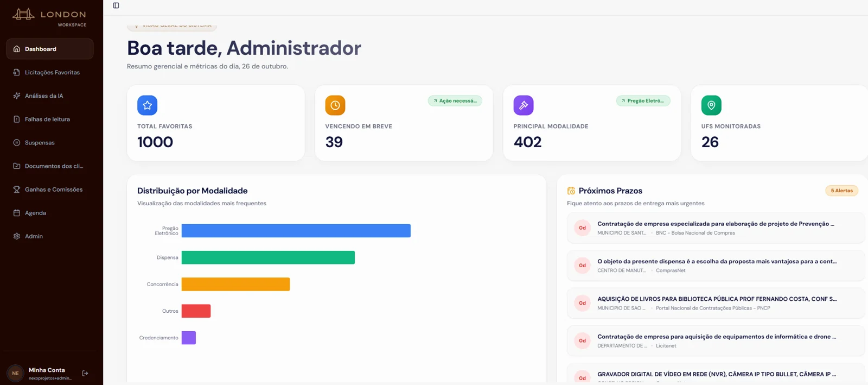Click the Pregão Eletrônico badge
Screen dimensions: 868x385
coord(643,100)
